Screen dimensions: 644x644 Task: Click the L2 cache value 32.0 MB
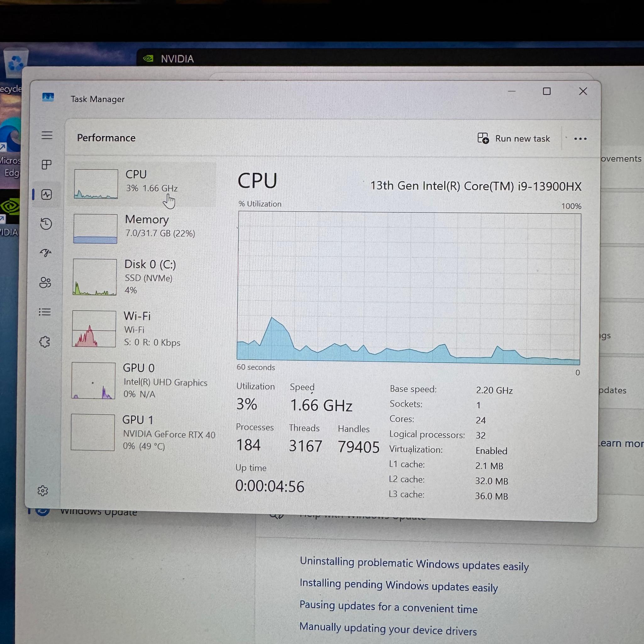click(492, 481)
